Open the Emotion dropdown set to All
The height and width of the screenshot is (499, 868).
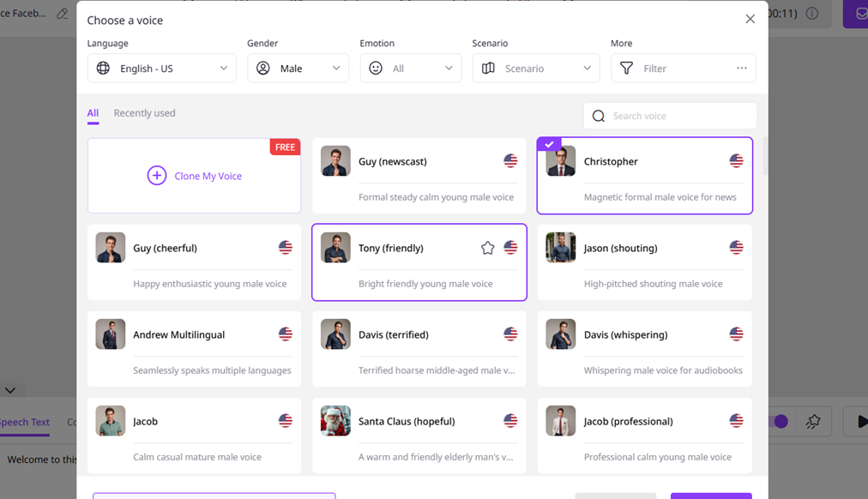point(410,69)
